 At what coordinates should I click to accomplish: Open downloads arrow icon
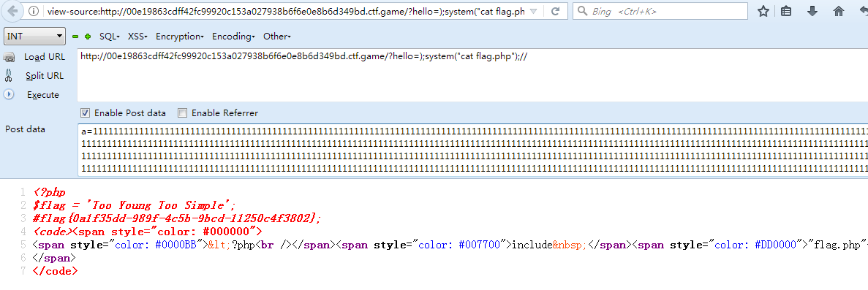tap(812, 11)
